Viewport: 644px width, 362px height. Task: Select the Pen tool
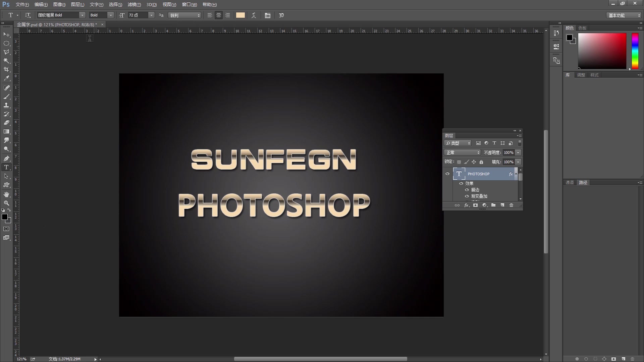click(x=6, y=158)
